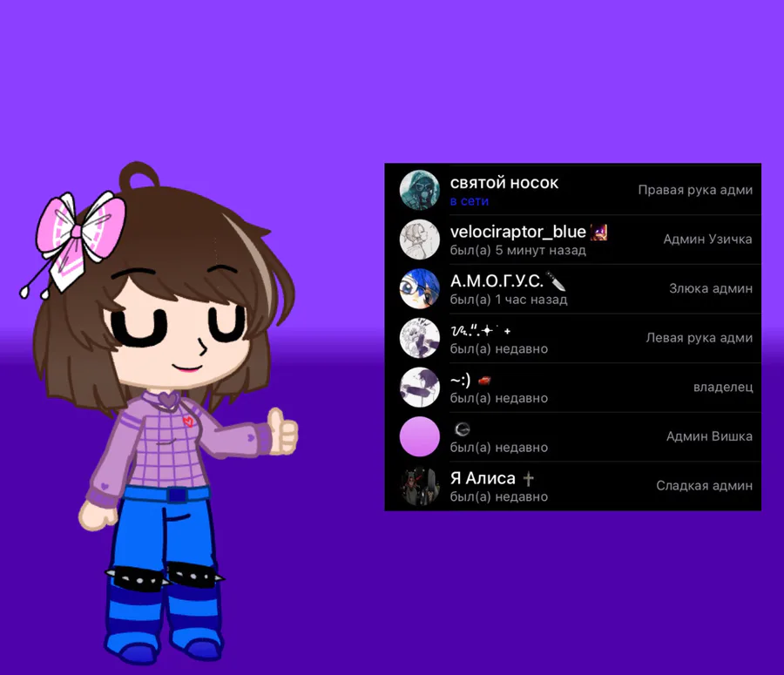The image size is (784, 675).
Task: Open velociraptor_blue profile avatar
Action: [x=420, y=240]
